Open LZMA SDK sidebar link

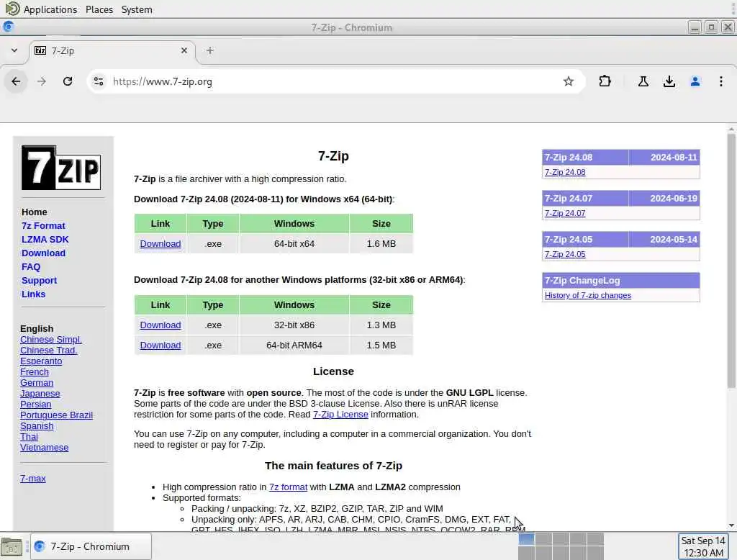click(x=45, y=239)
